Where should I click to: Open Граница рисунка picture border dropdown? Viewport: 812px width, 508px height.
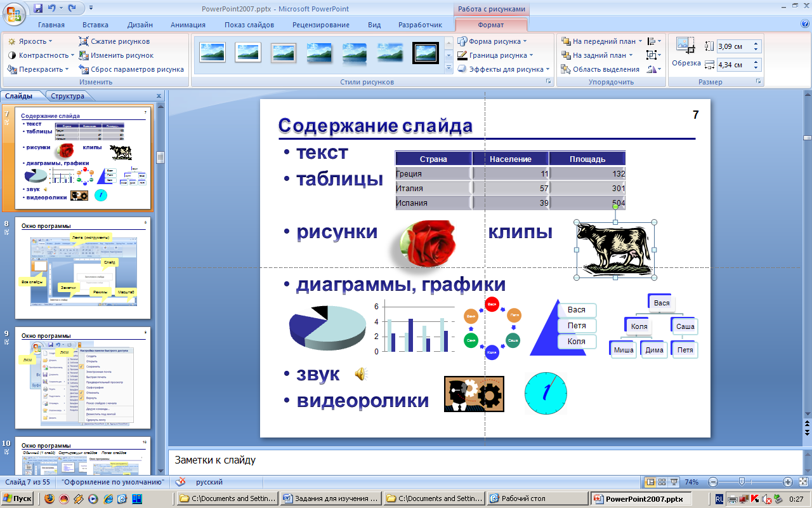click(497, 55)
